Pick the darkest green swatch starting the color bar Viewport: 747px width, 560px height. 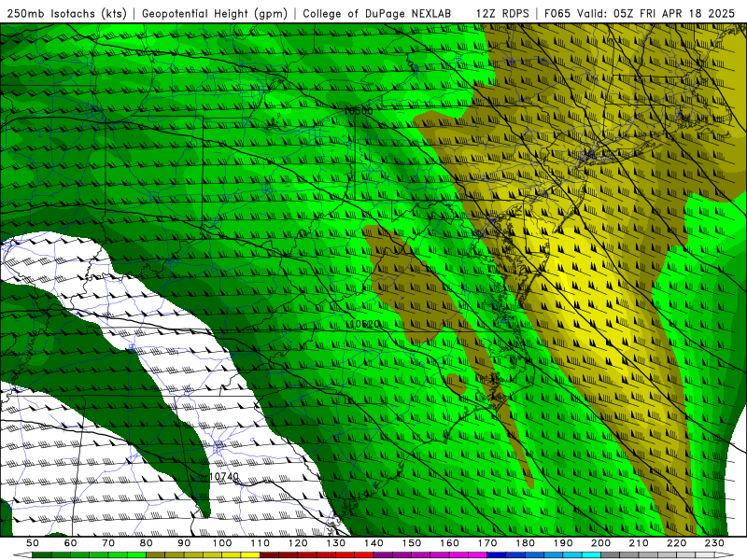point(42,555)
